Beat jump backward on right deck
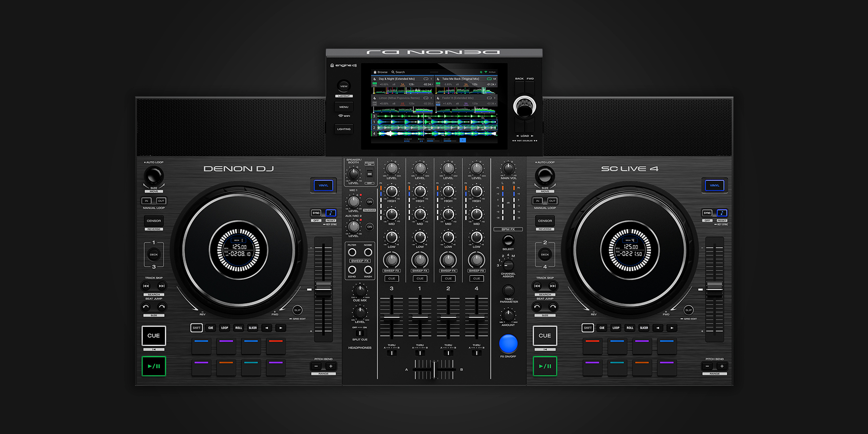868x434 pixels. (537, 307)
